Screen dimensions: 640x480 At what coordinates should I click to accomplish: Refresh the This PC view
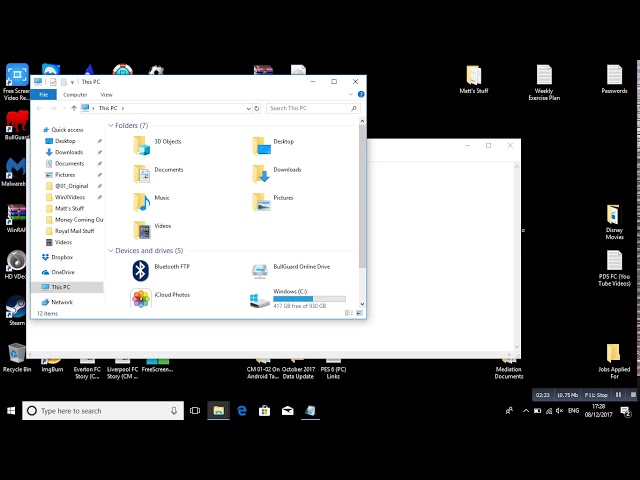pyautogui.click(x=257, y=108)
